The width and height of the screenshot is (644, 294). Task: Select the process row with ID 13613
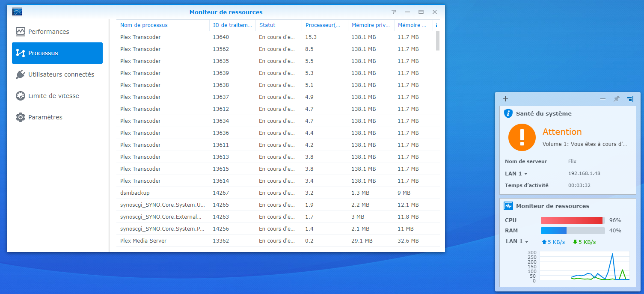tap(278, 157)
